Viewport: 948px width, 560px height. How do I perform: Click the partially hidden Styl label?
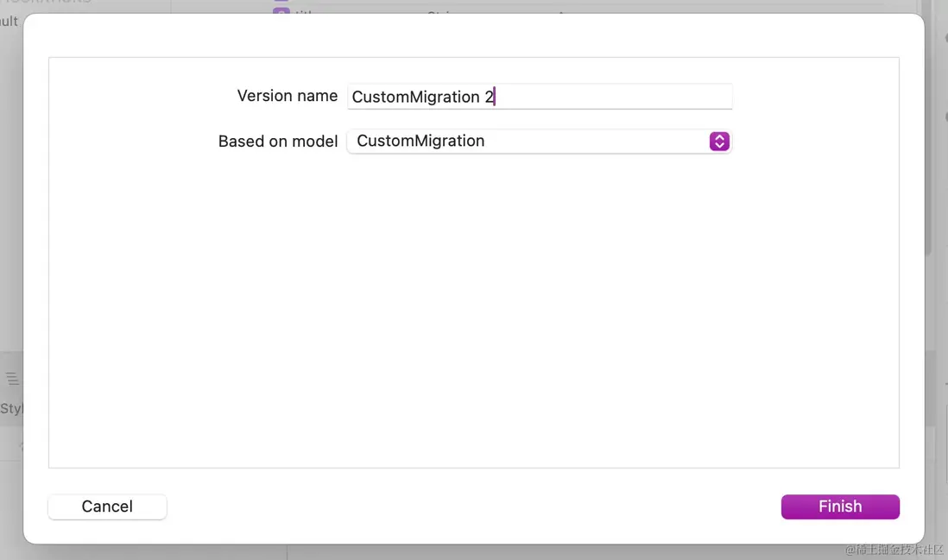[11, 408]
